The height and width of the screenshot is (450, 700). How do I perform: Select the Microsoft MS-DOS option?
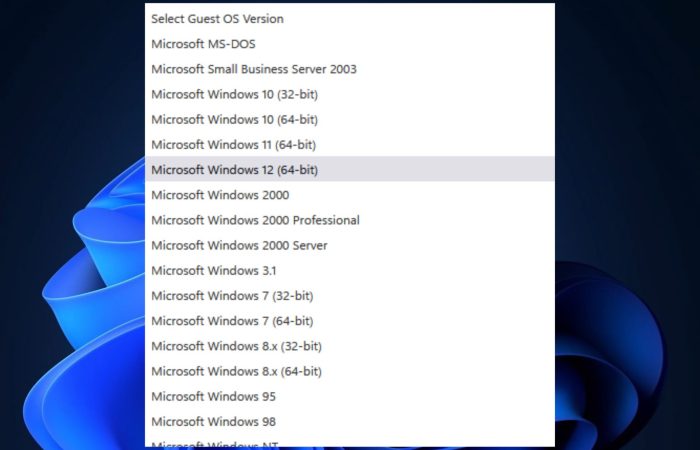point(350,44)
